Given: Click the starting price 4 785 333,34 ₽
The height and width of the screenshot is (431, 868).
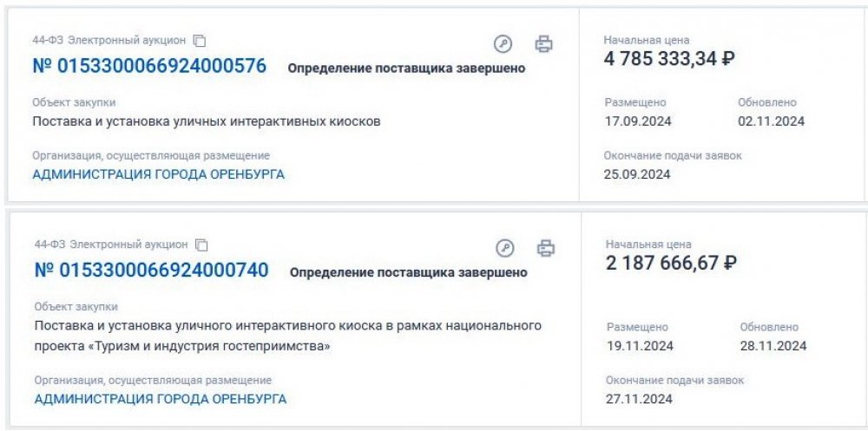Looking at the screenshot, I should point(669,59).
